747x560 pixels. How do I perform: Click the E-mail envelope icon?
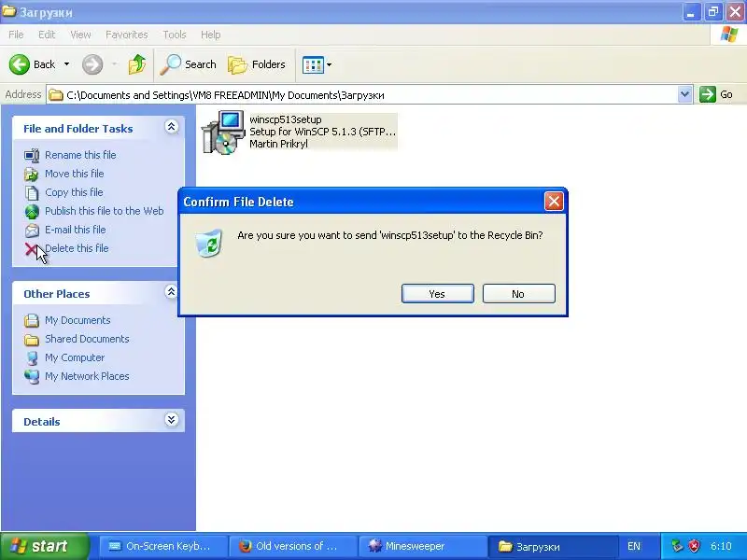[32, 231]
